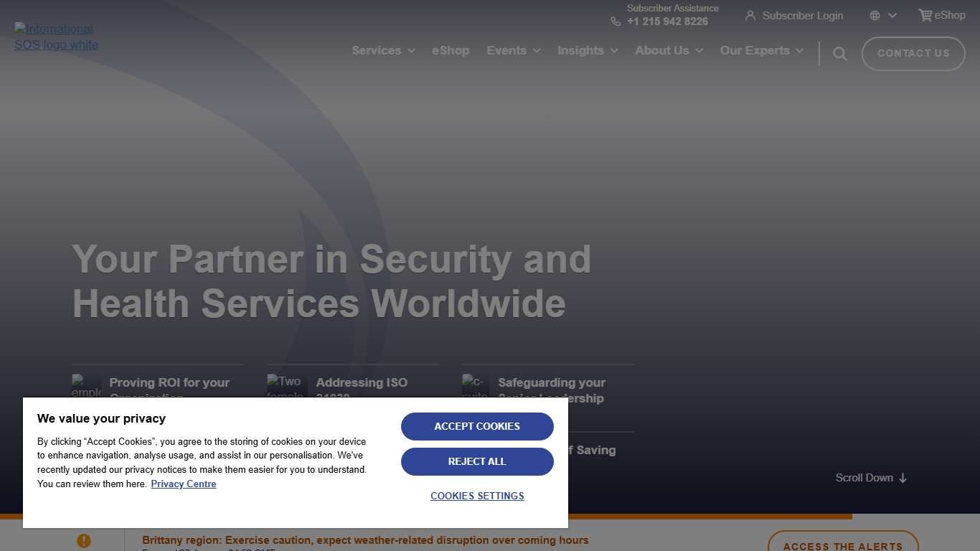Expand the Our Experts menu
980x551 pixels.
[x=761, y=51]
